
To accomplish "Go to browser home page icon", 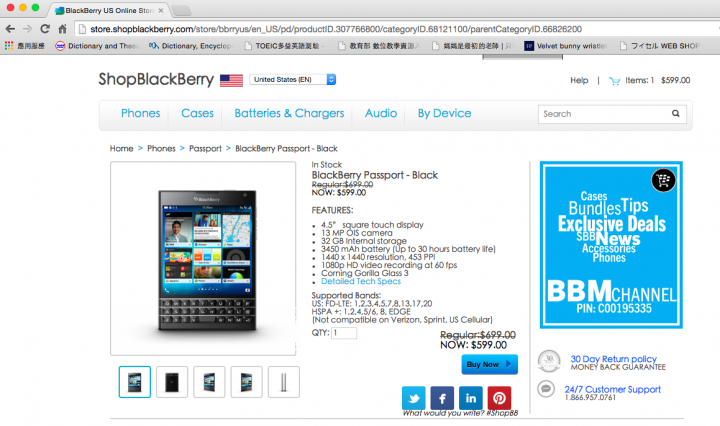I will coord(62,29).
